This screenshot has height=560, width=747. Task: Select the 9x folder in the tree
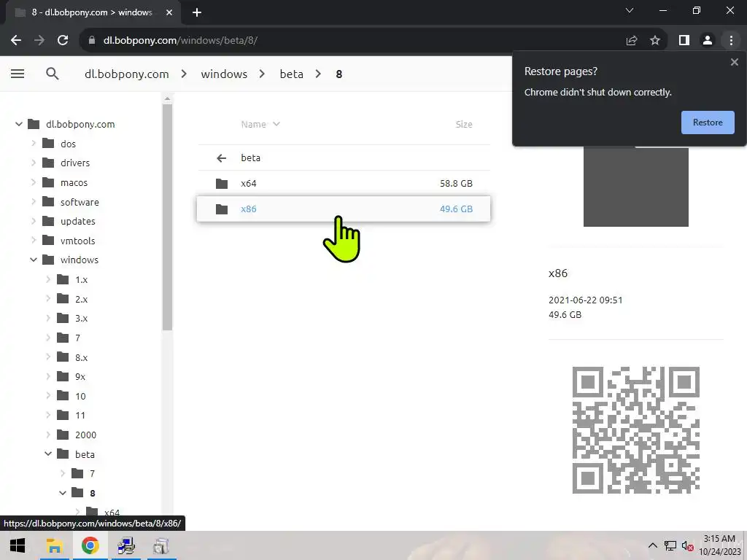(80, 377)
